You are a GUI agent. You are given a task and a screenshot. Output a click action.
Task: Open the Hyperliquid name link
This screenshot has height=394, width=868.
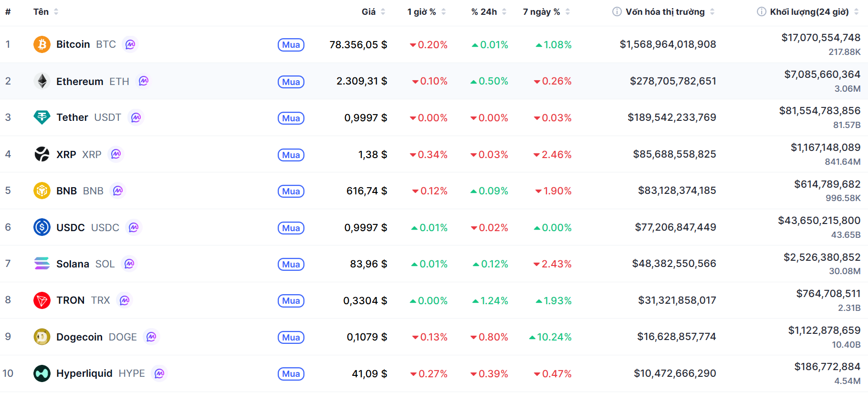84,373
